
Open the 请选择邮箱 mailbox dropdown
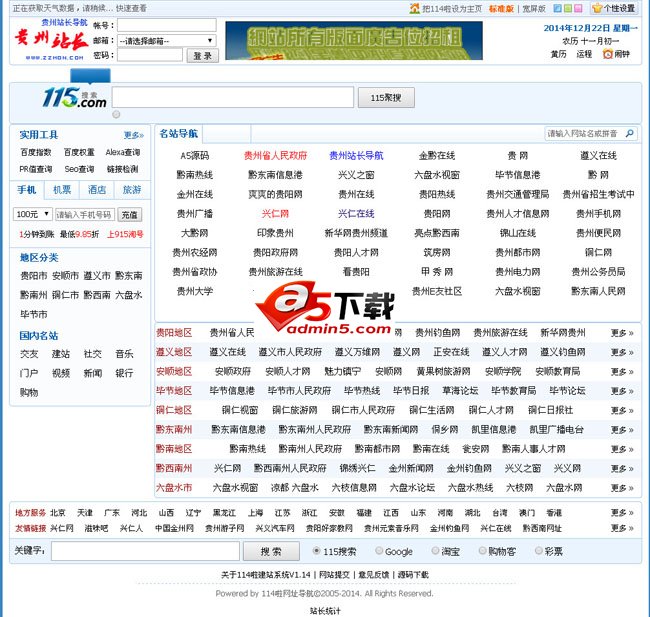point(167,41)
